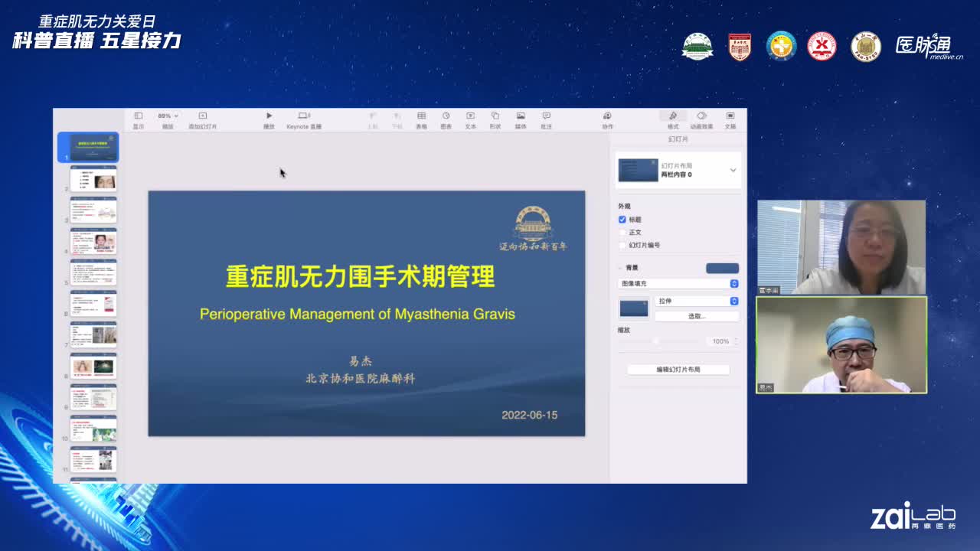
Task: Click the 编辑幻灯片布局 button
Action: pos(678,370)
